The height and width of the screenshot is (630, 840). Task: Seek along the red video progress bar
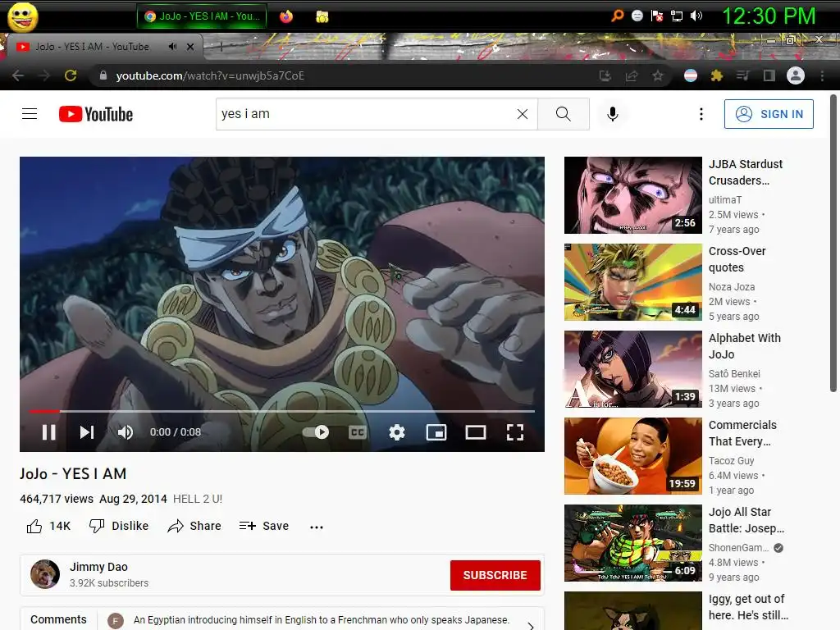click(x=282, y=412)
